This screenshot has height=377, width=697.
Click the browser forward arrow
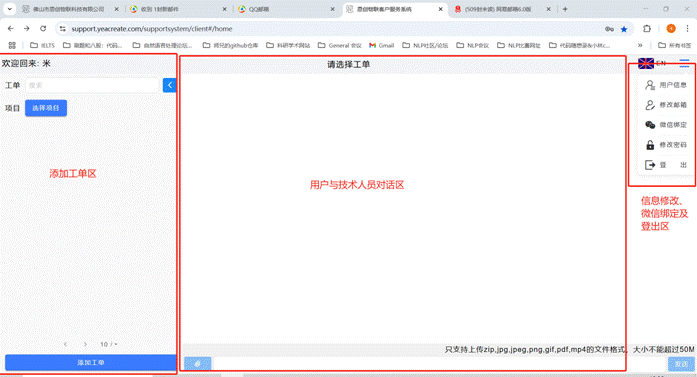(27, 28)
